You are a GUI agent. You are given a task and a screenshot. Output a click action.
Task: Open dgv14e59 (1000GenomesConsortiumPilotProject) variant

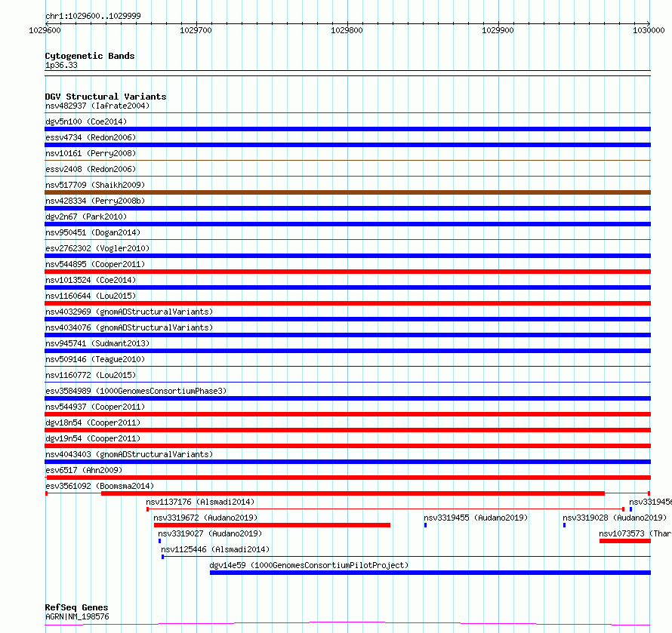[309, 565]
